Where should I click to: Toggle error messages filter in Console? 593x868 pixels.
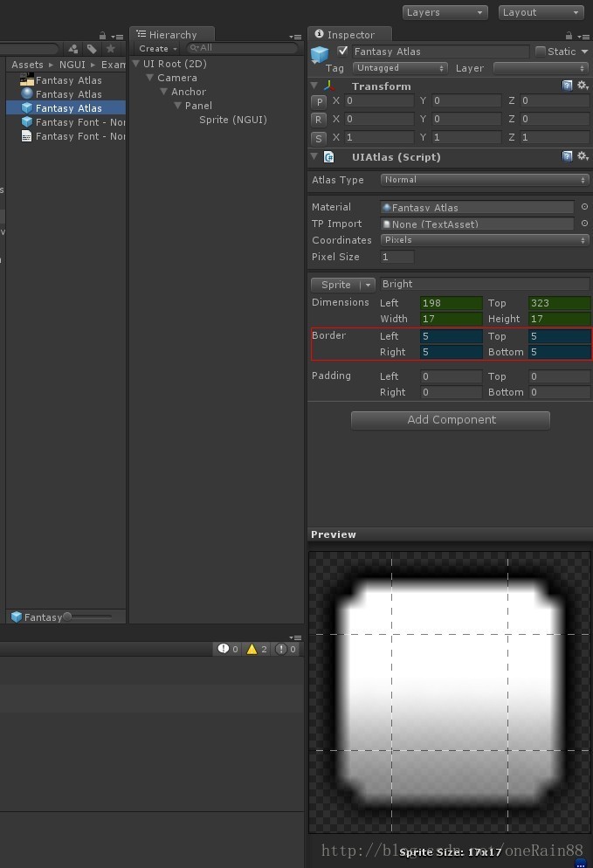(286, 649)
